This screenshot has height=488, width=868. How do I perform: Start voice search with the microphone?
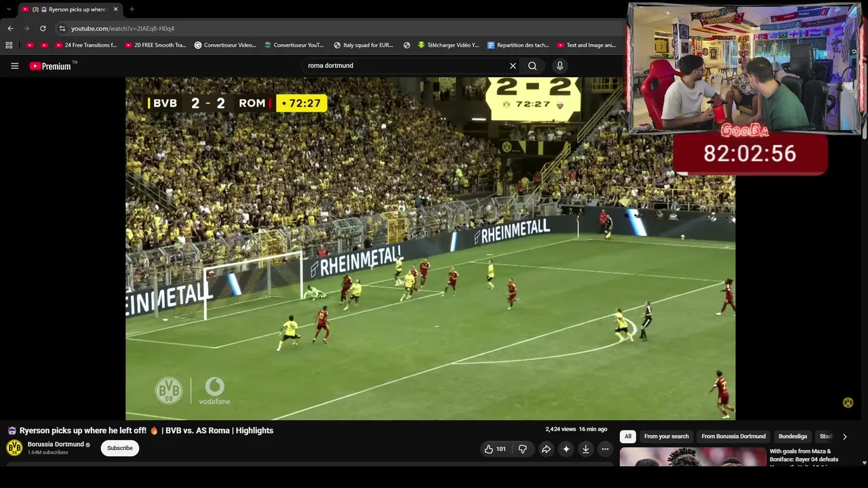[559, 66]
